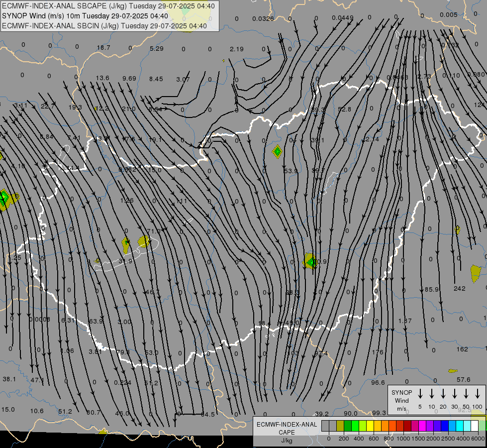Click the map value 60.7
487x448 pixels.
point(94,412)
